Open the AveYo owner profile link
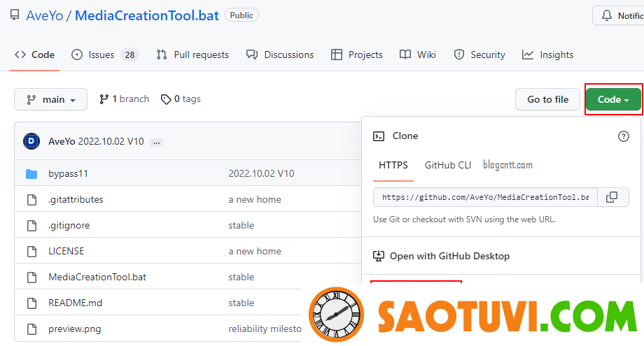The width and height of the screenshot is (644, 346). tap(45, 15)
